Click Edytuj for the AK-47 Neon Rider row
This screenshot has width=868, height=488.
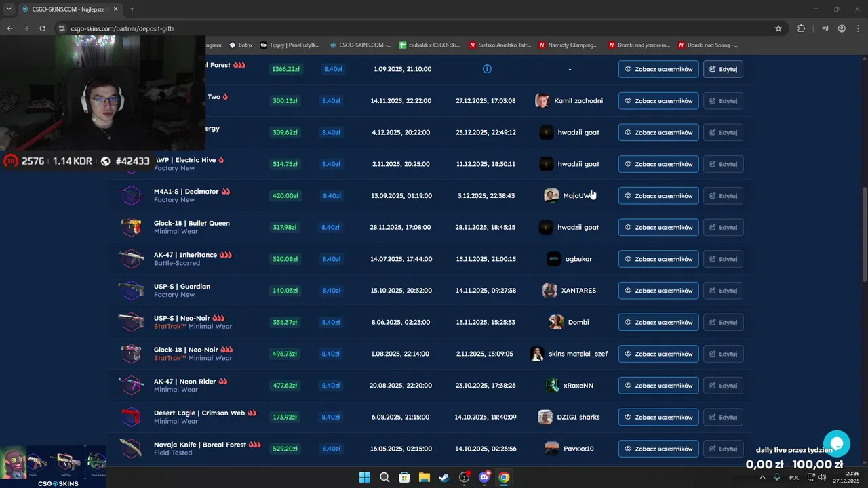pos(723,386)
